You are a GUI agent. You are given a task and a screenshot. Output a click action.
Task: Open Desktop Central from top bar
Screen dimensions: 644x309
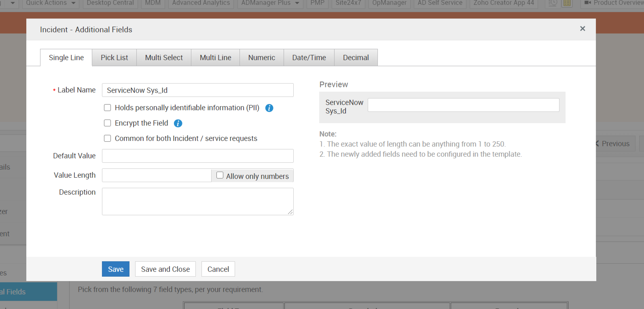click(110, 3)
